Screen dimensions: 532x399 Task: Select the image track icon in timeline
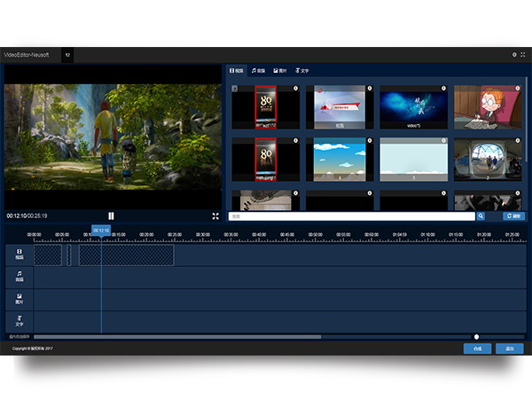click(x=19, y=300)
